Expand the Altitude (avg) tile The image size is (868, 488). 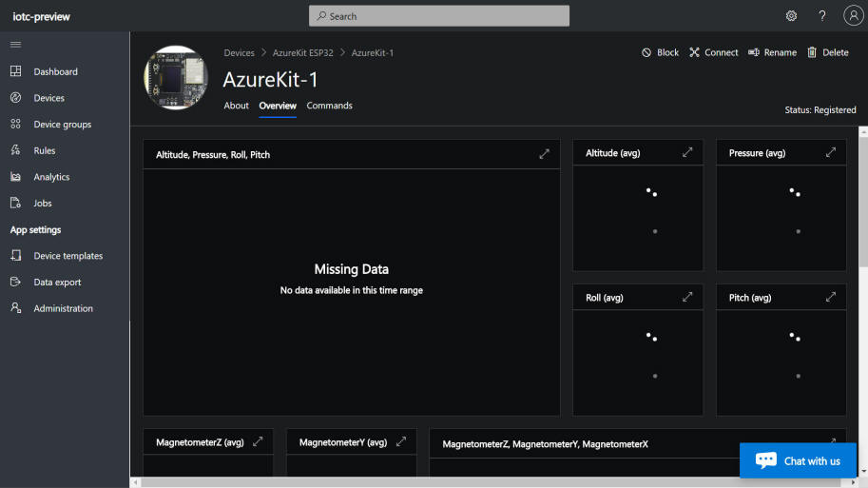[687, 152]
